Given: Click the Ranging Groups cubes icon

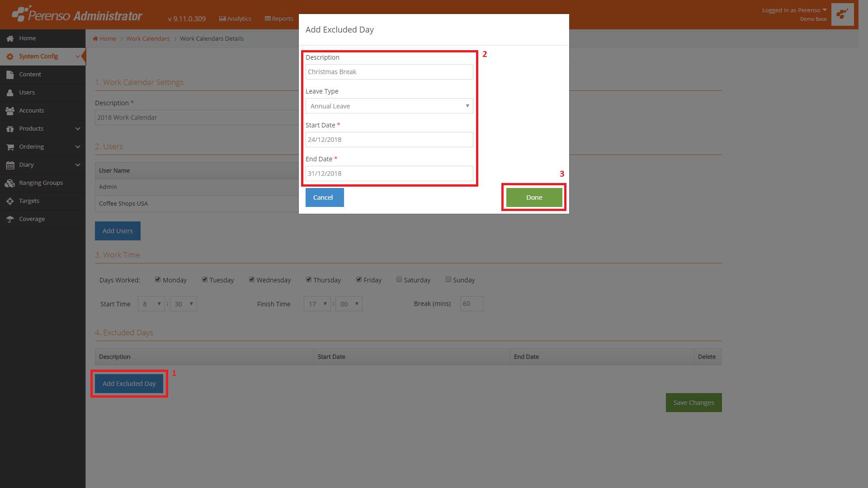Looking at the screenshot, I should tap(10, 183).
